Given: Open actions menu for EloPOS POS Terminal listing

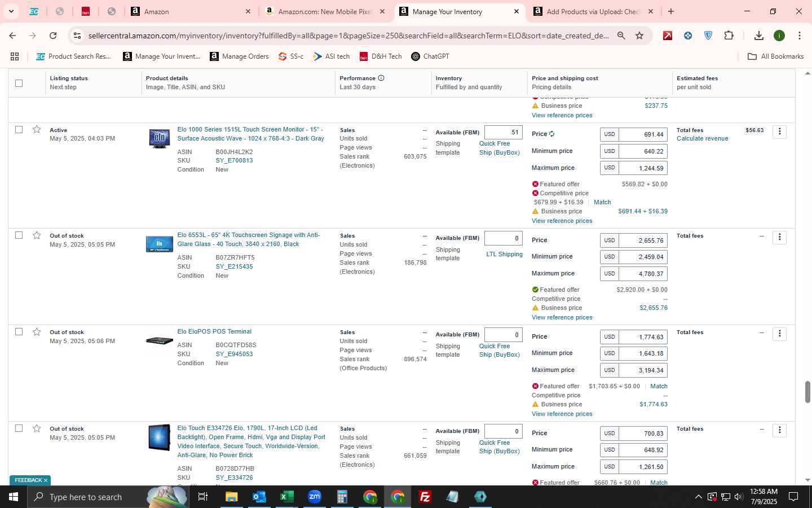Looking at the screenshot, I should click(x=779, y=334).
